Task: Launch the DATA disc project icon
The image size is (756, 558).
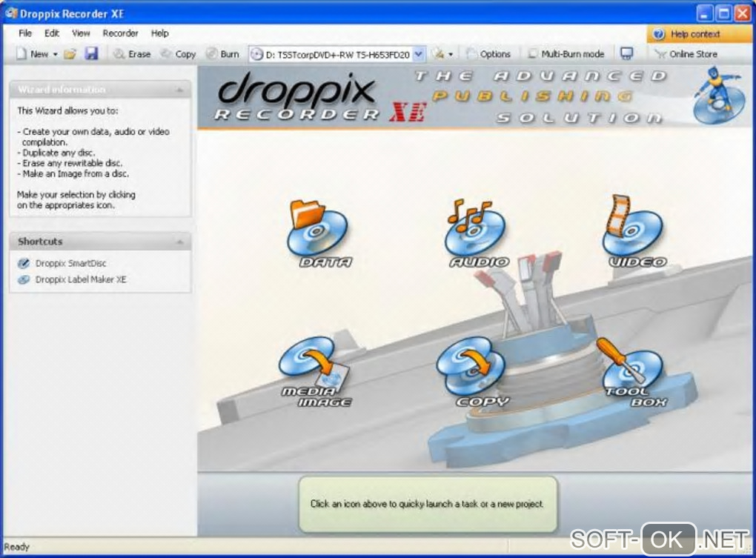Action: [x=319, y=233]
